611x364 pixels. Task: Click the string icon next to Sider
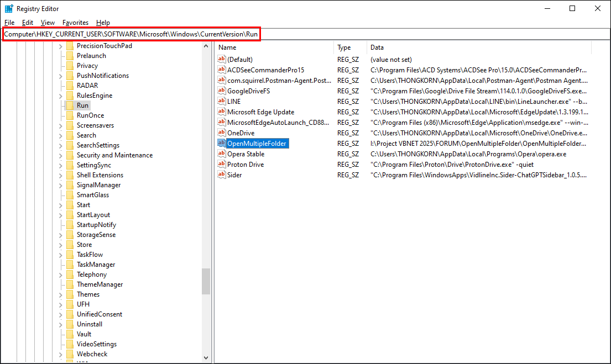[x=222, y=175]
